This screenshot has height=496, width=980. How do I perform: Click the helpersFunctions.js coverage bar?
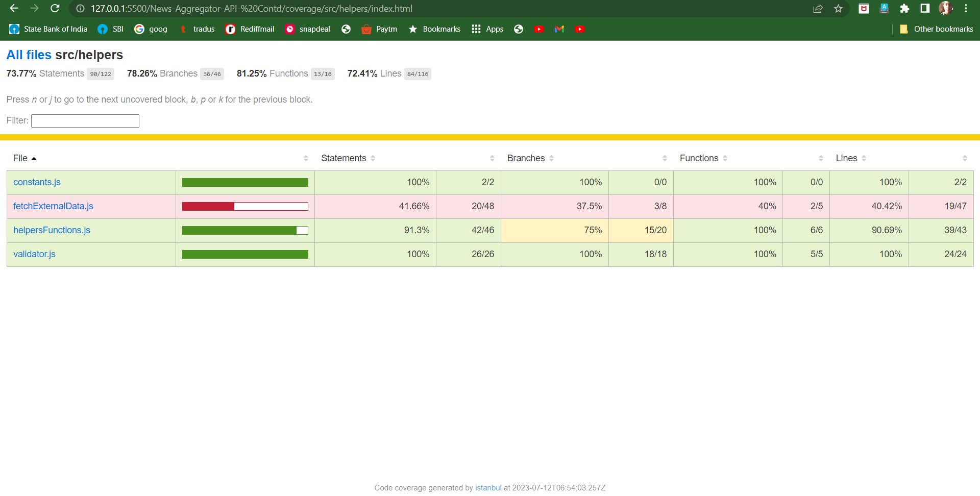pyautogui.click(x=245, y=231)
